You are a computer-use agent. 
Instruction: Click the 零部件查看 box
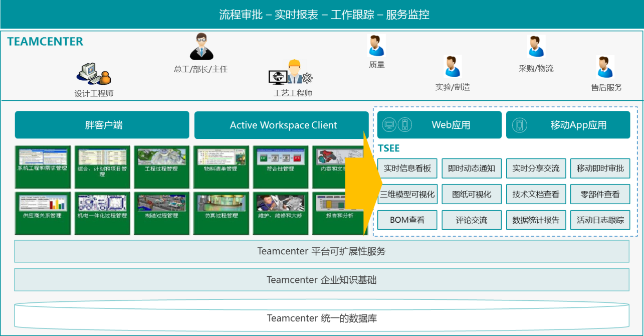pyautogui.click(x=600, y=194)
